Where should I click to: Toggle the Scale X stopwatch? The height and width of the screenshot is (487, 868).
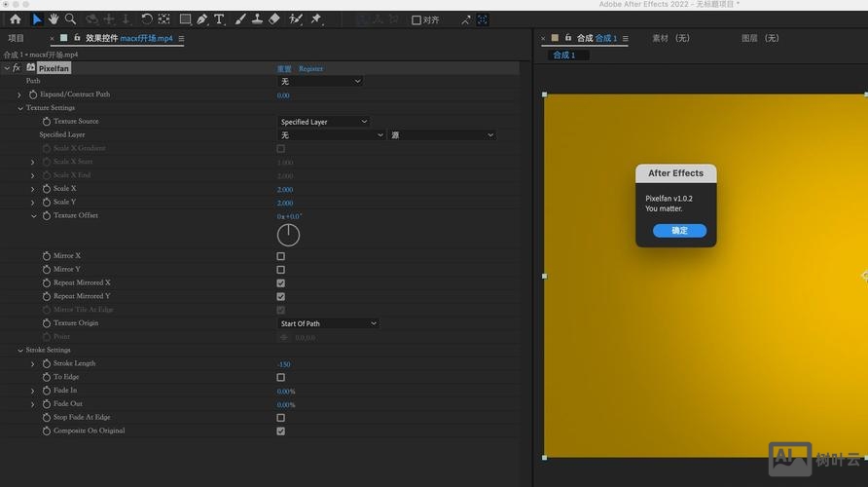[x=46, y=189]
